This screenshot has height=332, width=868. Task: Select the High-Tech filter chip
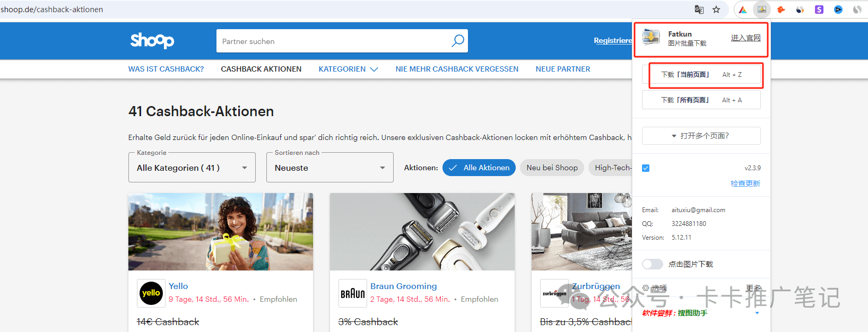click(611, 168)
